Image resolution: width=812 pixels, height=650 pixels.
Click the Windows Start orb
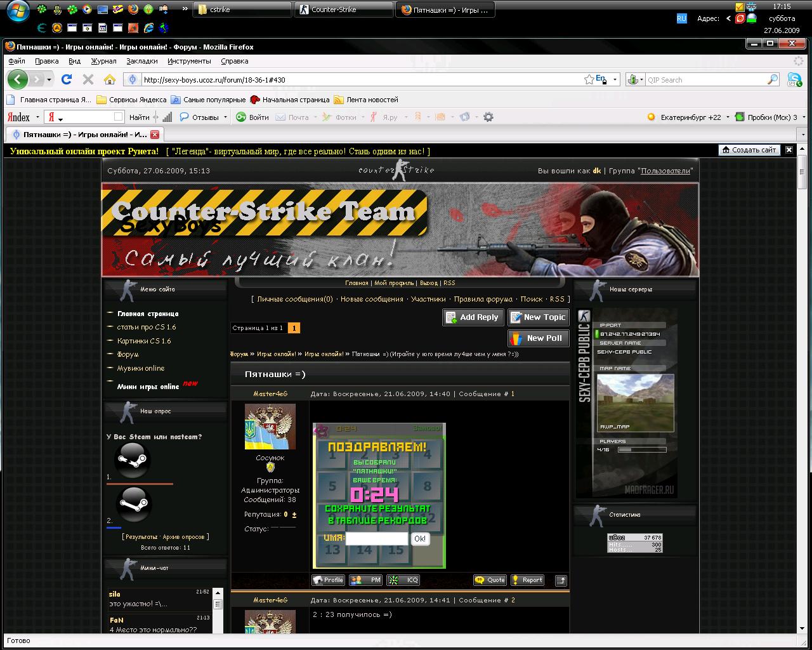coord(17,11)
